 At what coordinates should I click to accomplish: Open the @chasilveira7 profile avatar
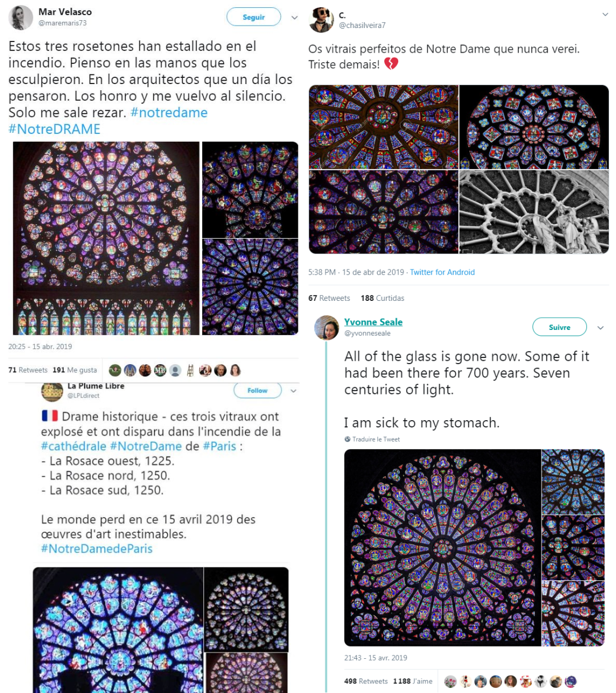click(x=321, y=20)
